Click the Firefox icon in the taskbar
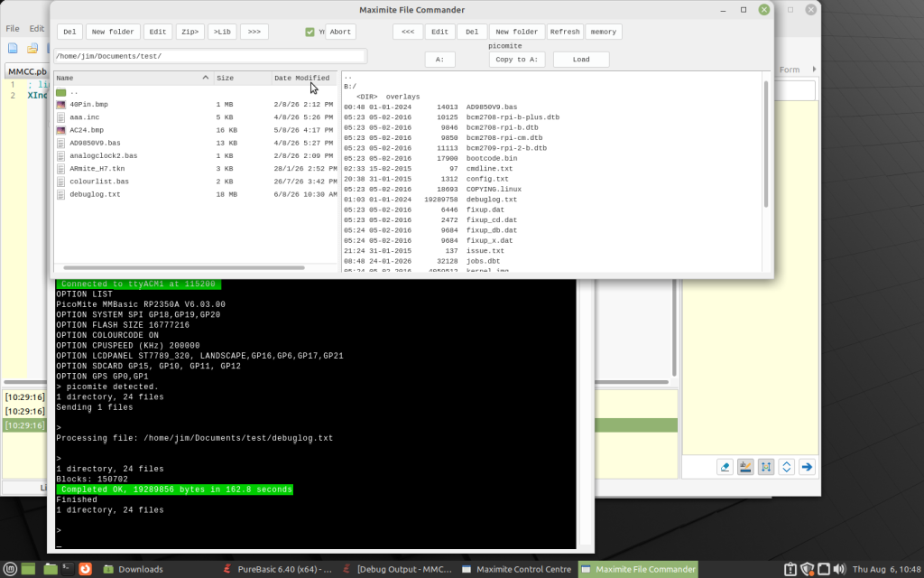This screenshot has width=924, height=578. 86,569
